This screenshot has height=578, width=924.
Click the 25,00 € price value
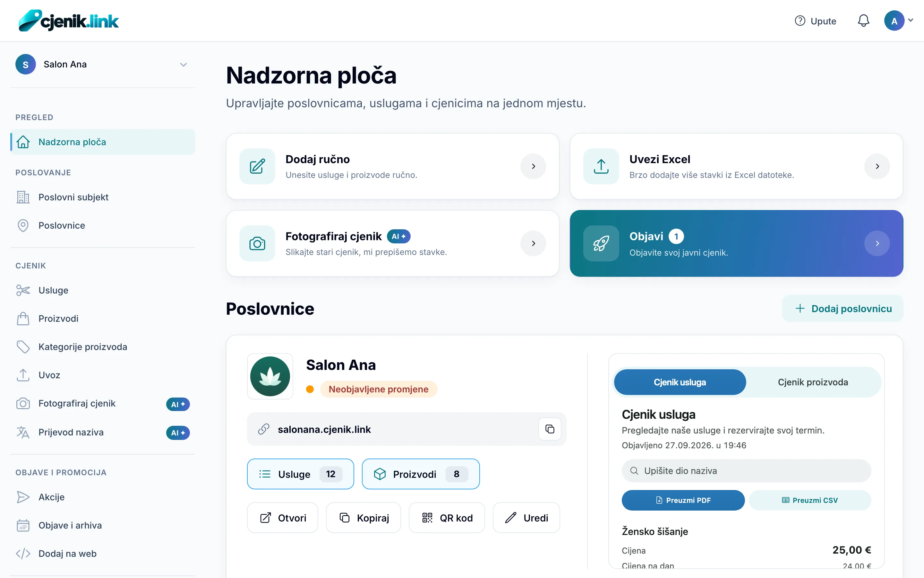pyautogui.click(x=852, y=550)
